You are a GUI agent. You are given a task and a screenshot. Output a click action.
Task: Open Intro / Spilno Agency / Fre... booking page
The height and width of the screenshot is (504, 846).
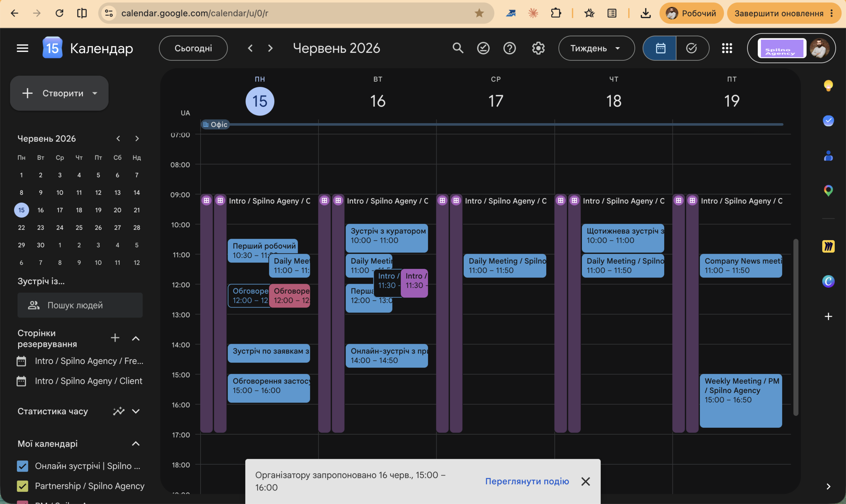[x=80, y=361]
